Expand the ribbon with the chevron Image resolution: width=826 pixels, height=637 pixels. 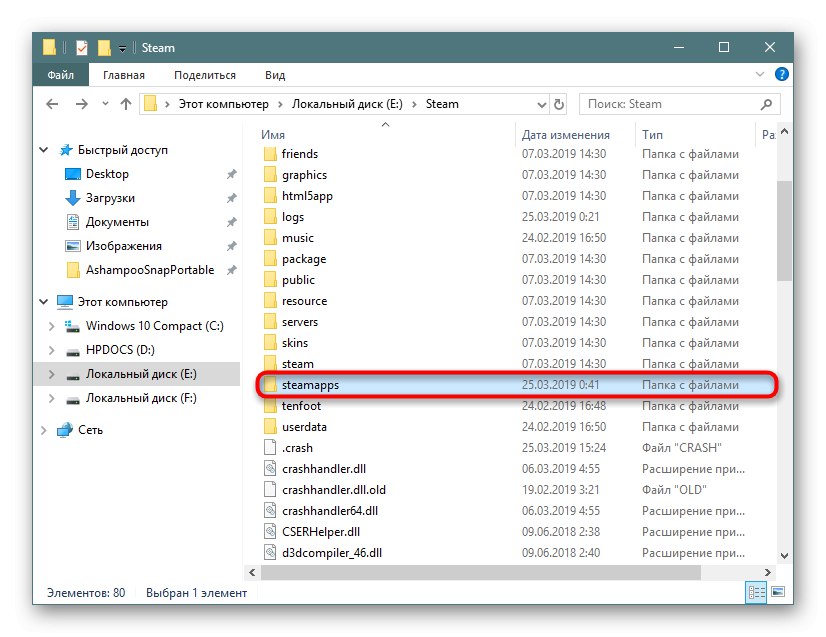click(x=760, y=74)
